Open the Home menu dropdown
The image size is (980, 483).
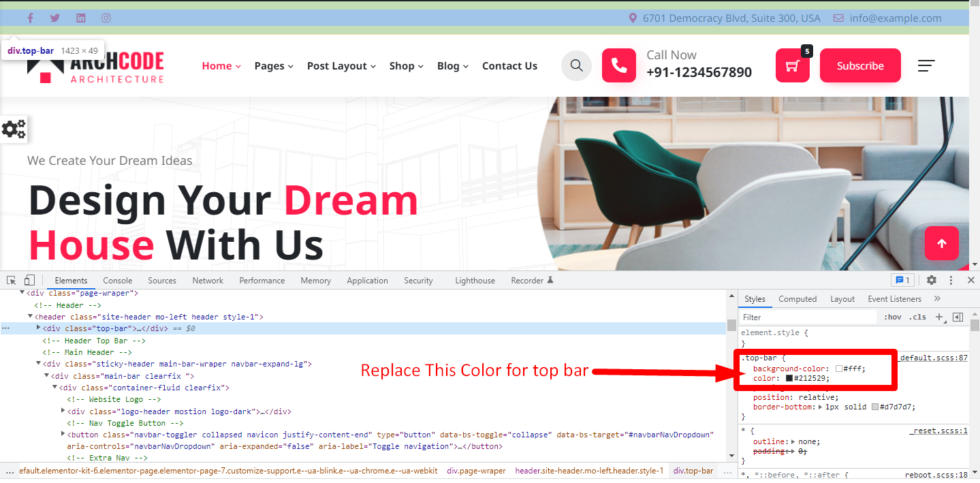coord(221,66)
